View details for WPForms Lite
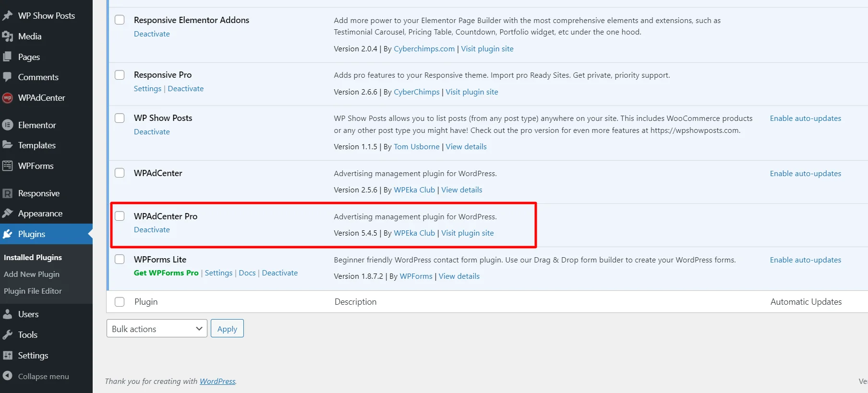The height and width of the screenshot is (393, 868). (459, 276)
